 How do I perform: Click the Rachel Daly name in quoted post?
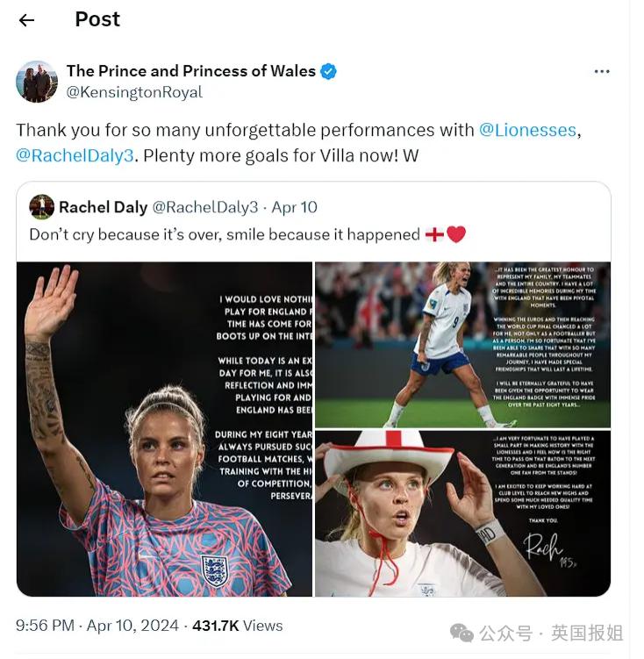(104, 207)
